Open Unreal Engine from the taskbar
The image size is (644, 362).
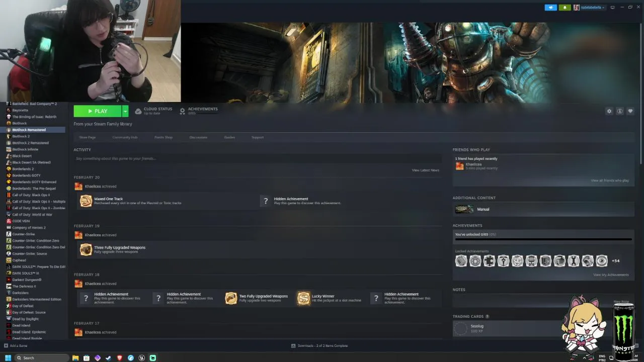point(142,358)
